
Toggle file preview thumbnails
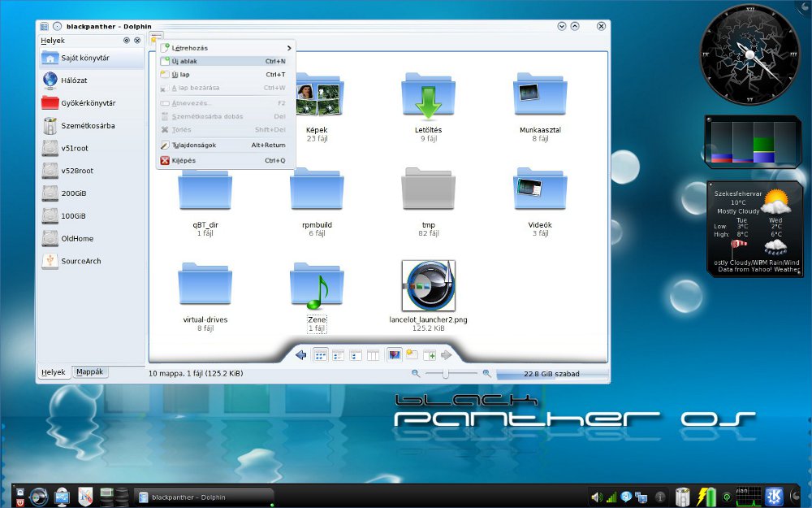point(394,356)
